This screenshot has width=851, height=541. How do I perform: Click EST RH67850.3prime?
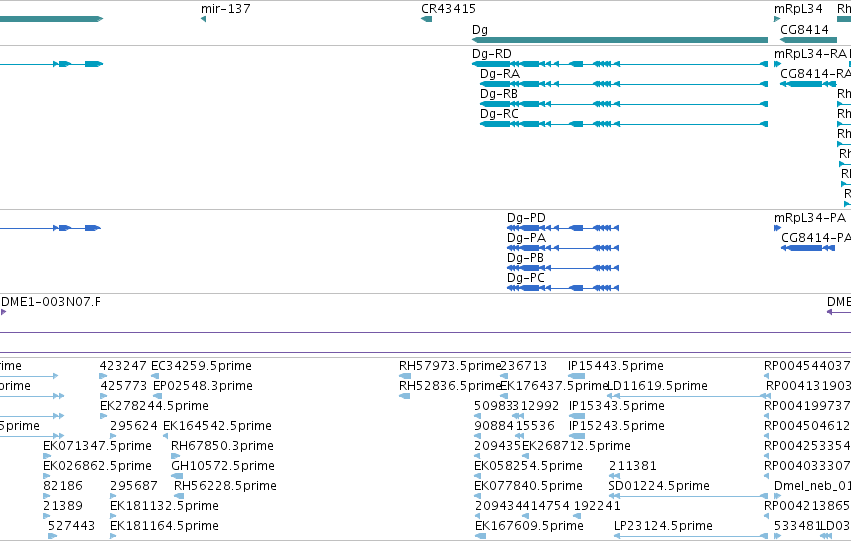point(222,446)
